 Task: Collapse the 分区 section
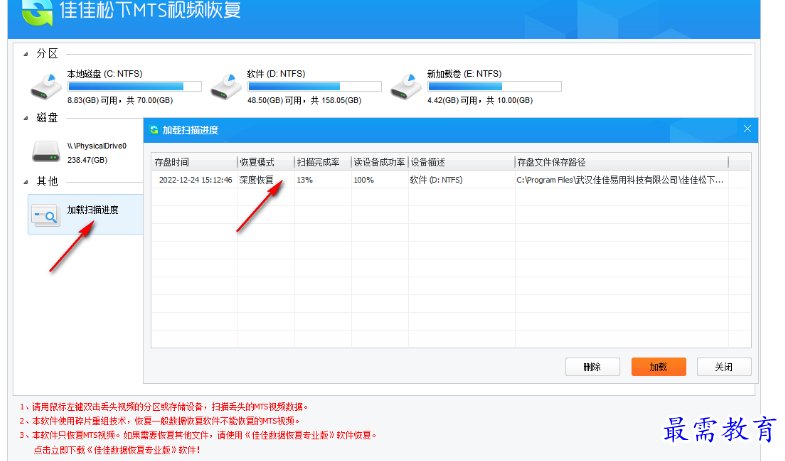(26, 54)
